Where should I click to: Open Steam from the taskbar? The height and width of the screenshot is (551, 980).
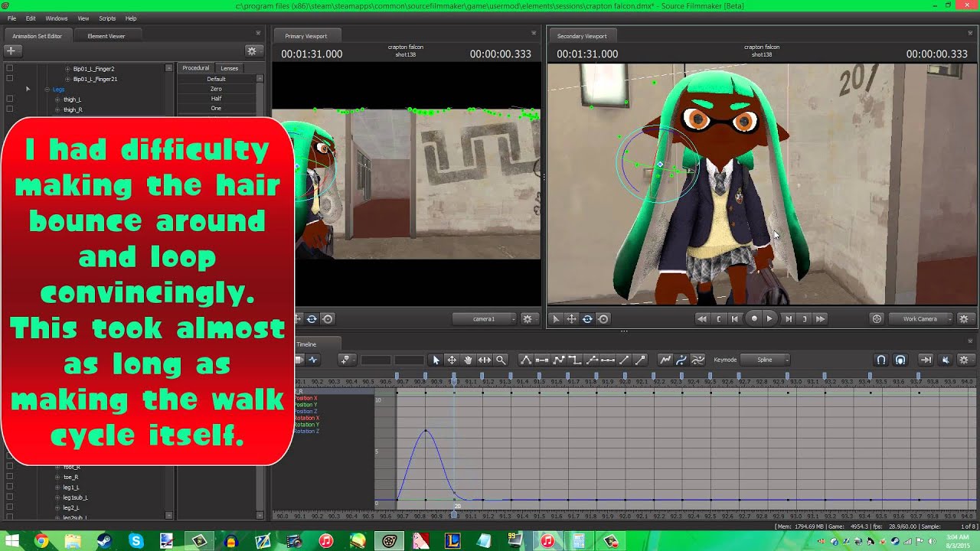[104, 541]
